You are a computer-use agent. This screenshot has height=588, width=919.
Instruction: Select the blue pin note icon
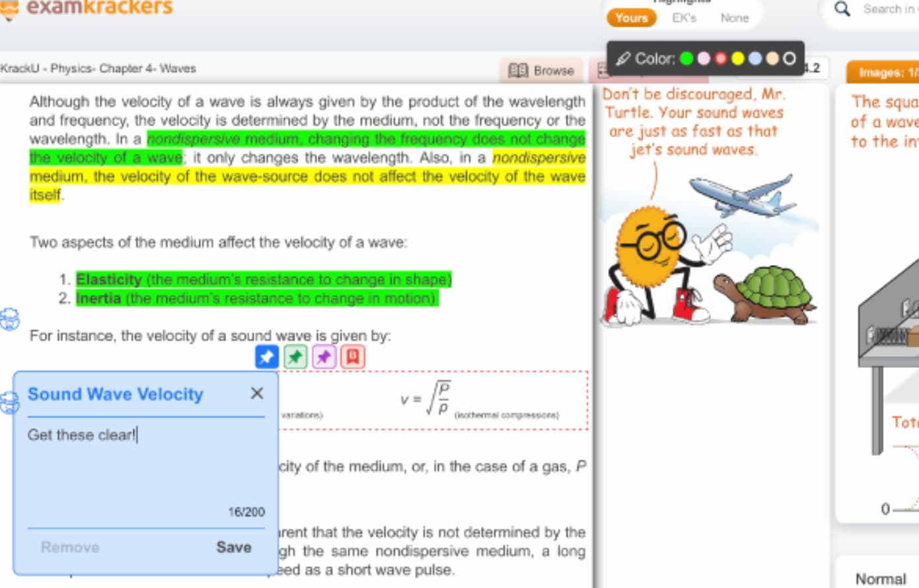tap(267, 357)
